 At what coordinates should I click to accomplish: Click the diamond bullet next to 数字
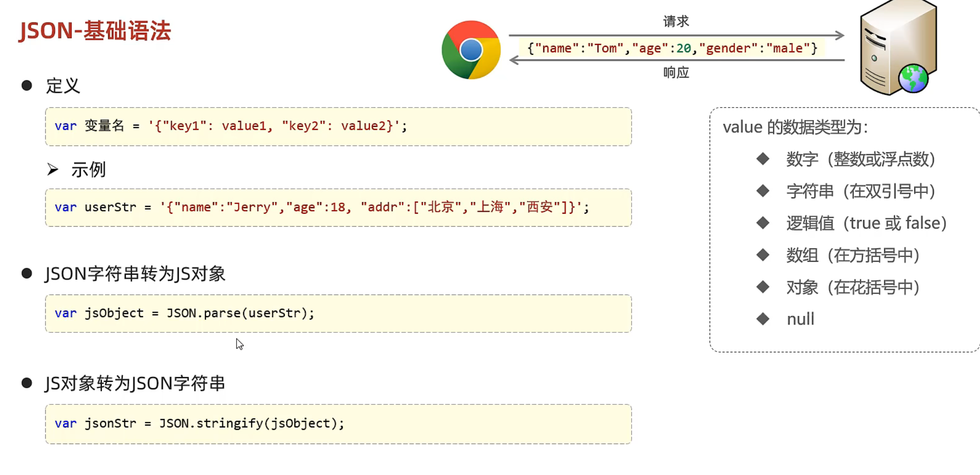coord(763,159)
